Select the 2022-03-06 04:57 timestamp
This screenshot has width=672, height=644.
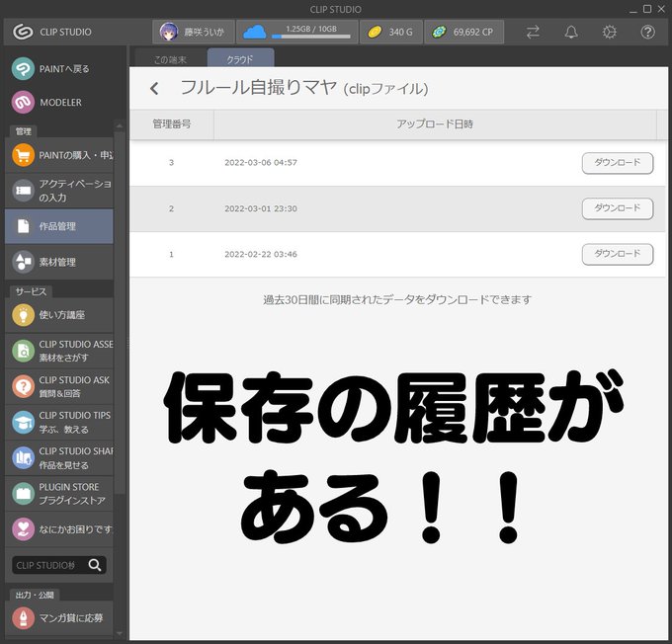[261, 162]
